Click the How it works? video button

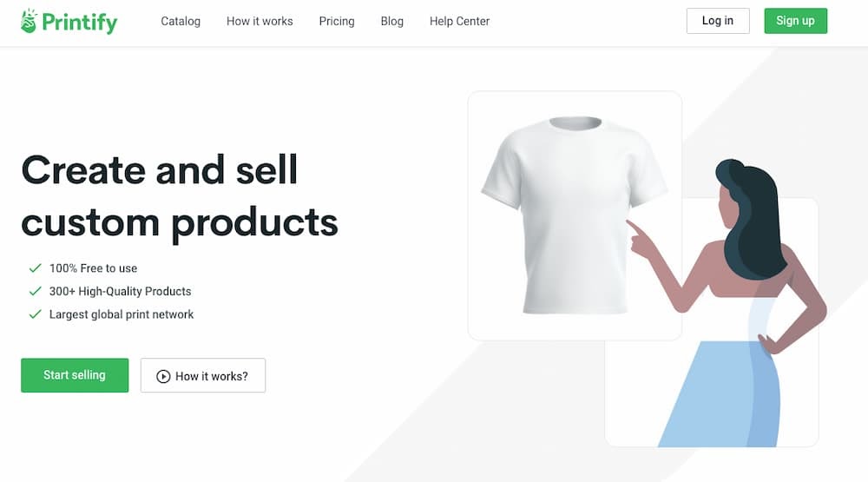(x=203, y=376)
